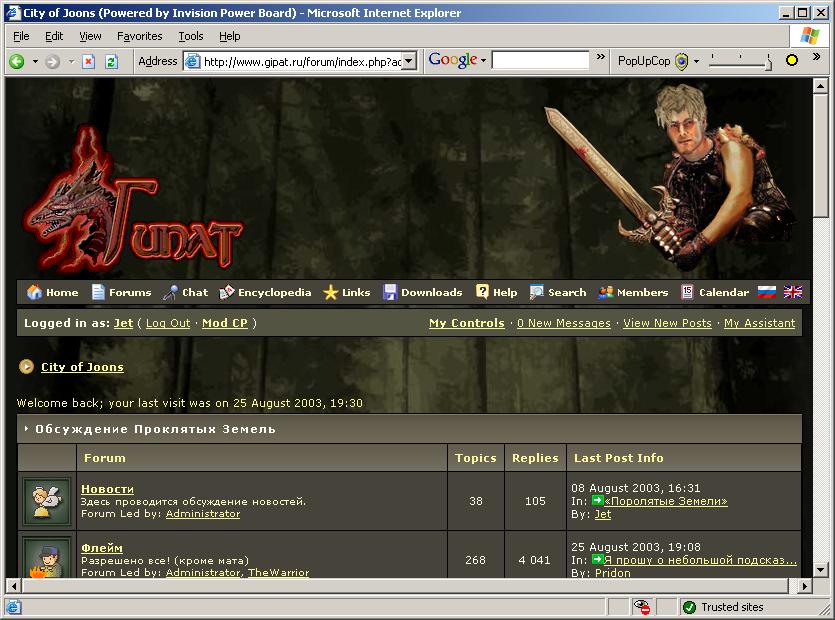Image resolution: width=835 pixels, height=620 pixels.
Task: Switch forum to the Russian flag language
Action: (x=767, y=292)
